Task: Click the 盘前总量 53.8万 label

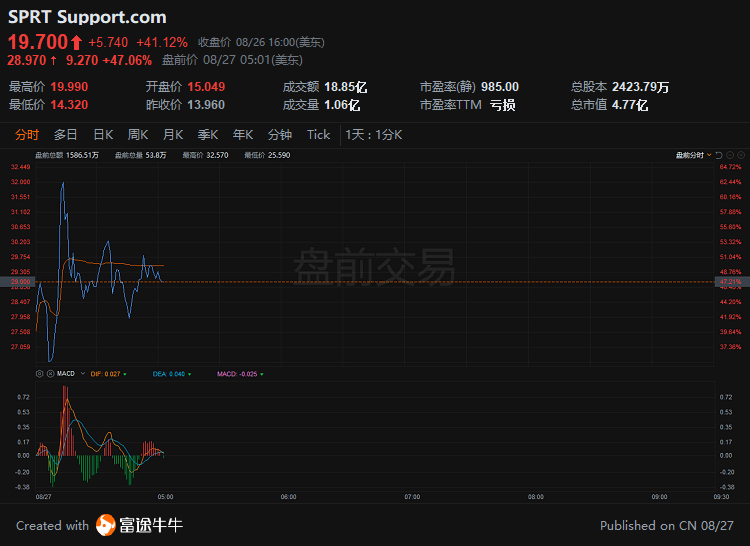Action: coord(141,155)
